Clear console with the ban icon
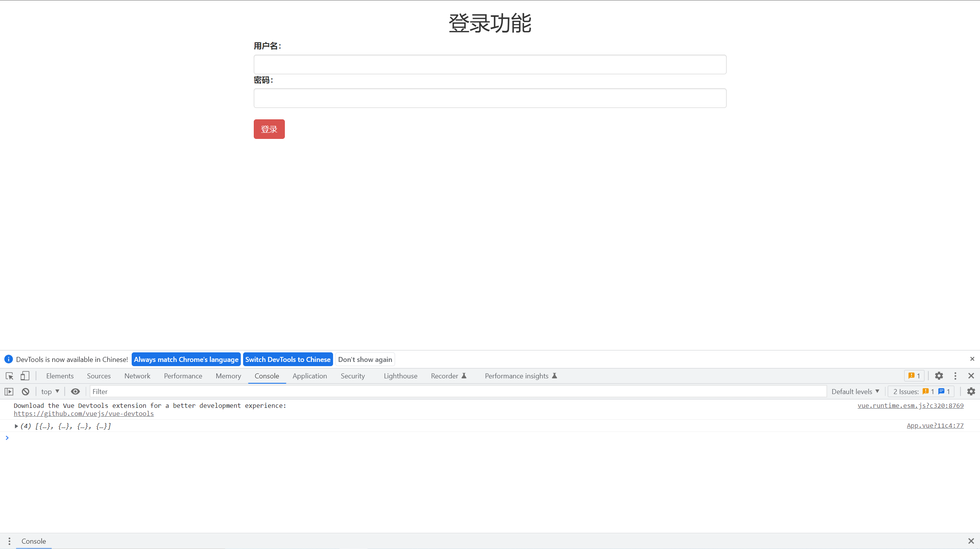Viewport: 980px width, 549px height. coord(25,391)
